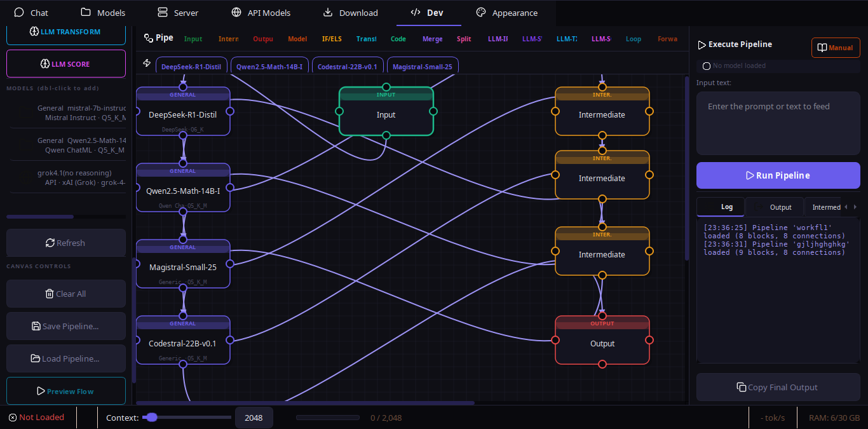Click the RAM: 6/30 GB status text
The height and width of the screenshot is (429, 868).
[x=834, y=418]
